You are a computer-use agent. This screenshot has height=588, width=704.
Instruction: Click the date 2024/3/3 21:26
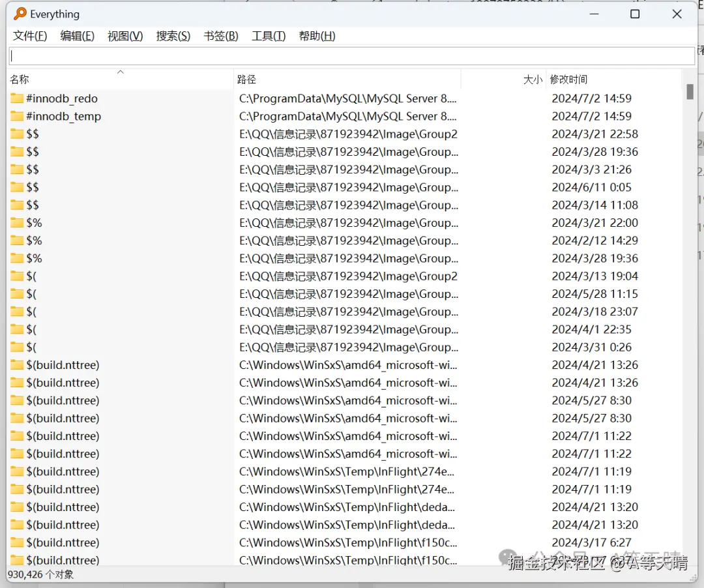[592, 169]
